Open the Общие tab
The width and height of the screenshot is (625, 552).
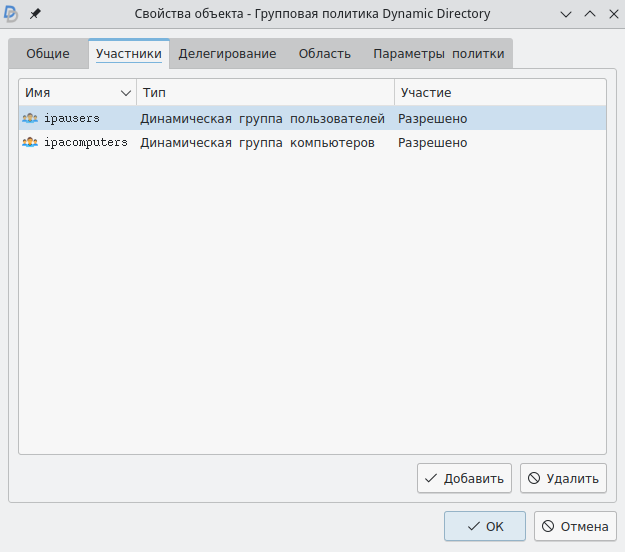click(x=48, y=54)
